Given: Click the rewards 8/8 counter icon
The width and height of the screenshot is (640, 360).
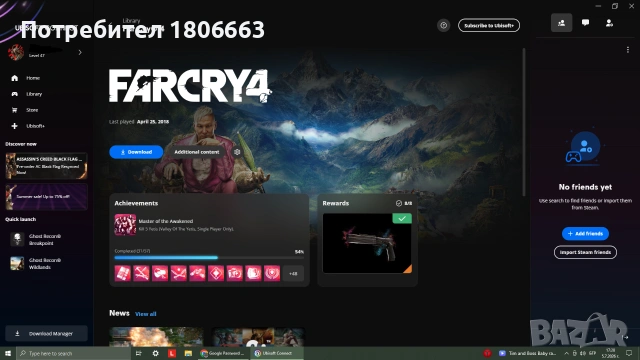Looking at the screenshot, I should pyautogui.click(x=399, y=203).
